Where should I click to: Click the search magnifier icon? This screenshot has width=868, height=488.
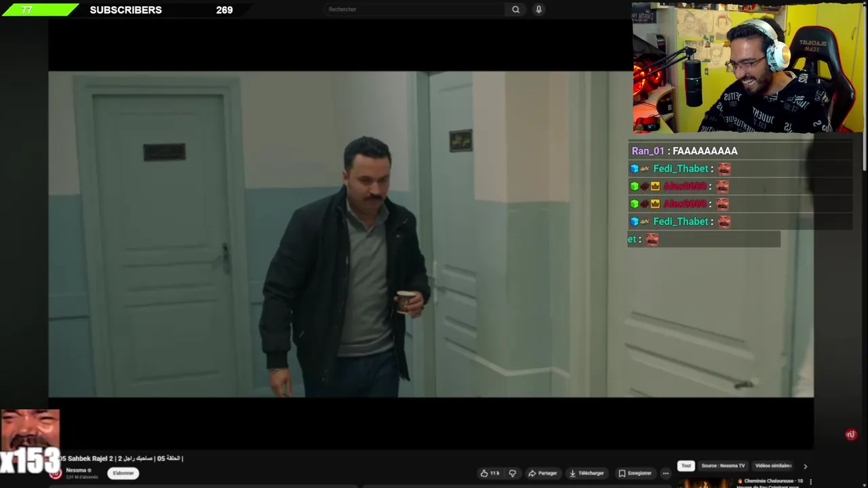pyautogui.click(x=515, y=9)
